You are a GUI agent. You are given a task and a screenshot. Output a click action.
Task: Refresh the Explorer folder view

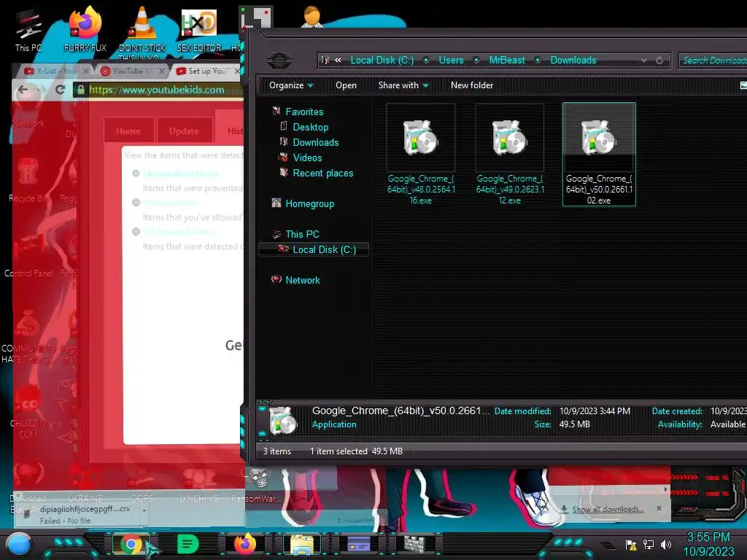tap(659, 61)
